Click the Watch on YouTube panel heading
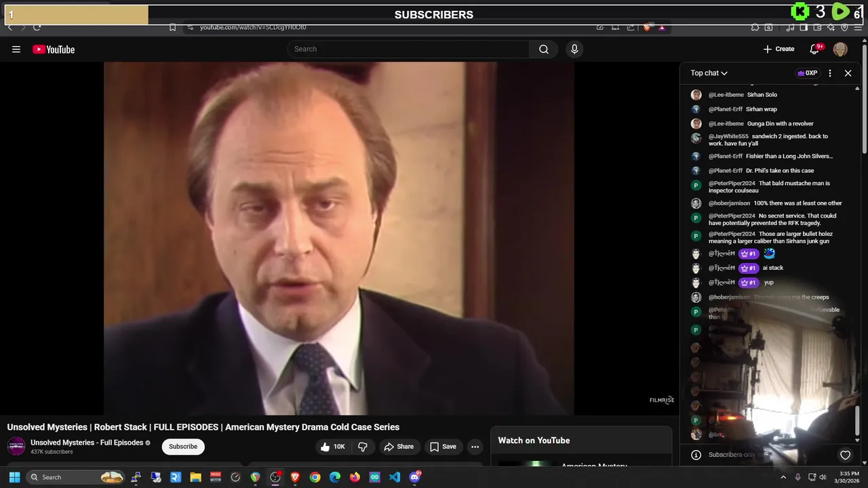This screenshot has width=868, height=488. 534,441
